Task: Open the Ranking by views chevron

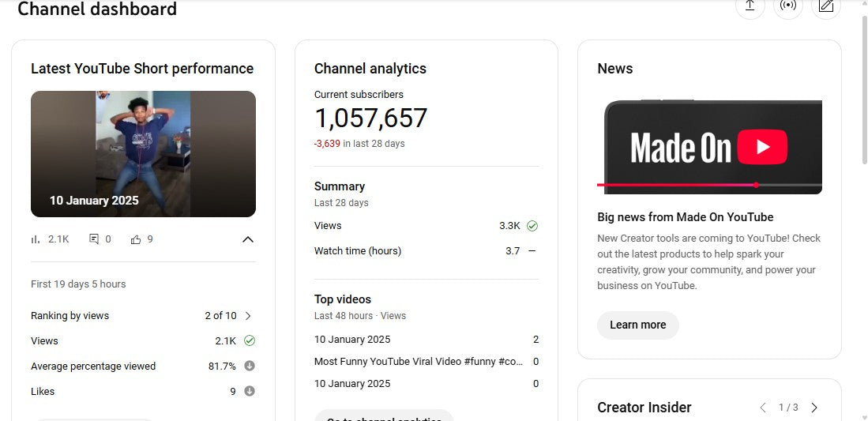Action: point(248,316)
